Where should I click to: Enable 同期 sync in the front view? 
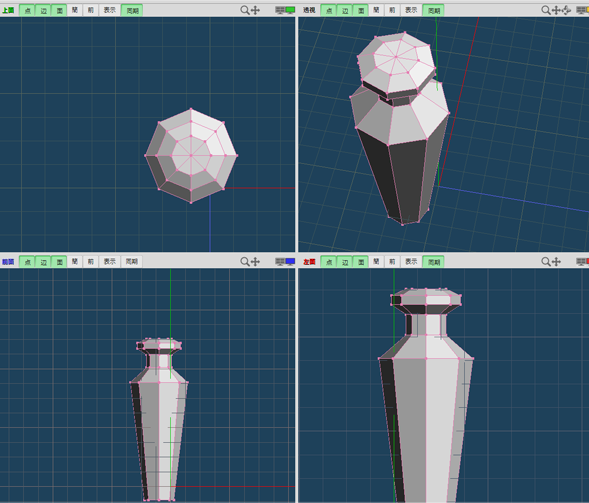pos(131,262)
